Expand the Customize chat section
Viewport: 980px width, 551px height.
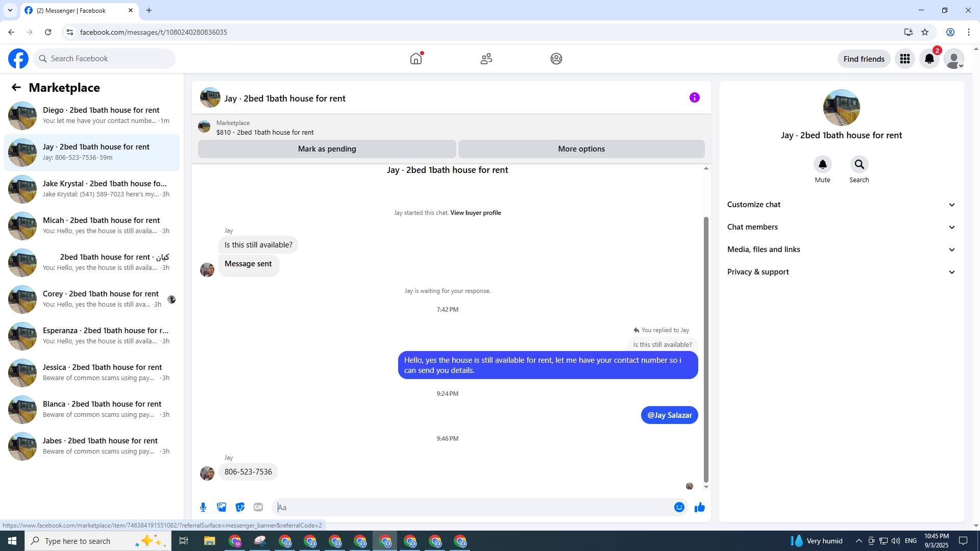(841, 205)
